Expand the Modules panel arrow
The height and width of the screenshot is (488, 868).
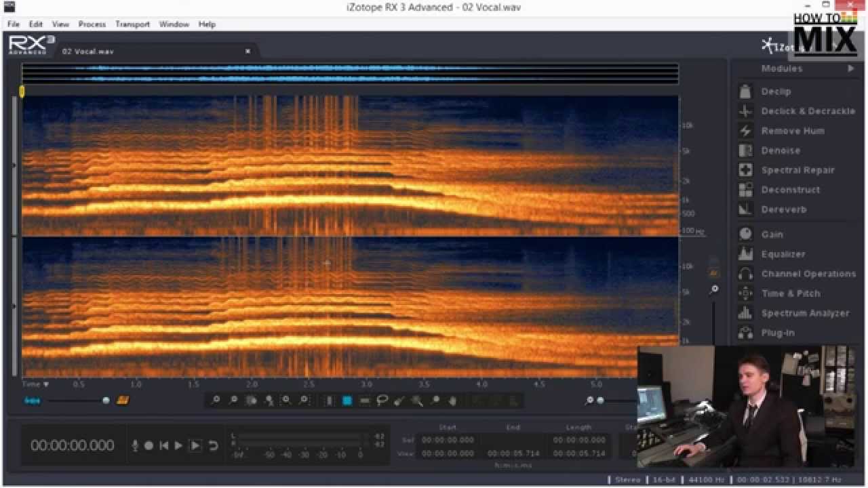[851, 68]
